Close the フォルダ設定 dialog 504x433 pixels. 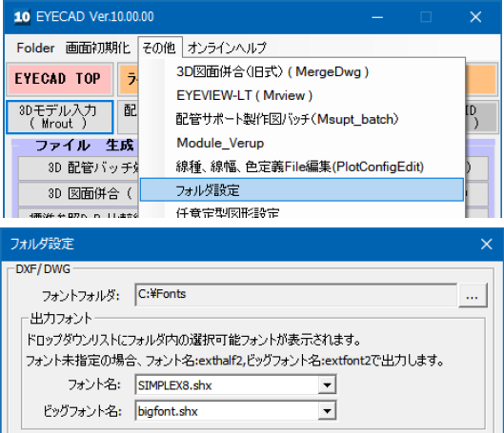tap(486, 245)
